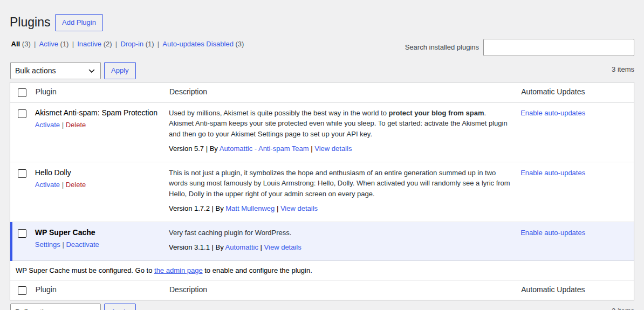644x310 pixels.
Task: Click the Akismet Anti-spam: Spam Protection title
Action: pos(96,113)
